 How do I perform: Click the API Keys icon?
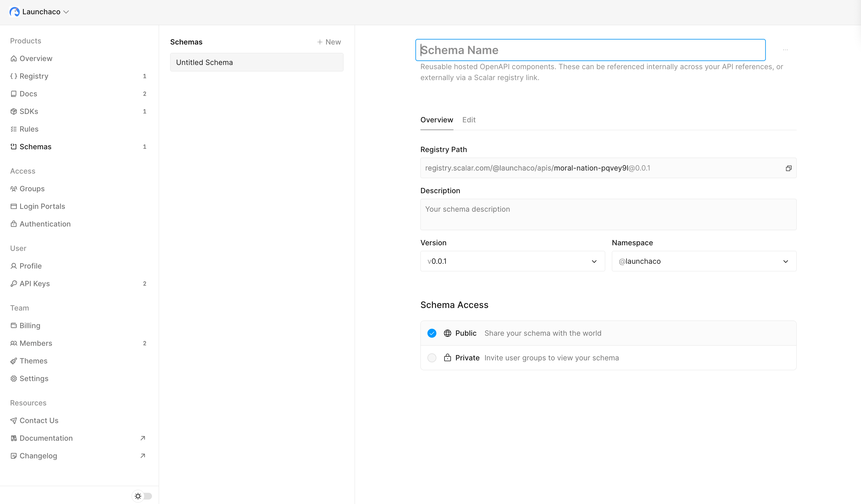tap(14, 283)
